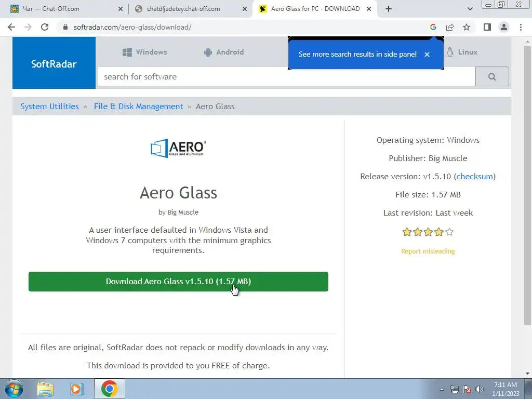Go back using the browser back arrow
Viewport: 532px width, 399px height.
pyautogui.click(x=11, y=27)
